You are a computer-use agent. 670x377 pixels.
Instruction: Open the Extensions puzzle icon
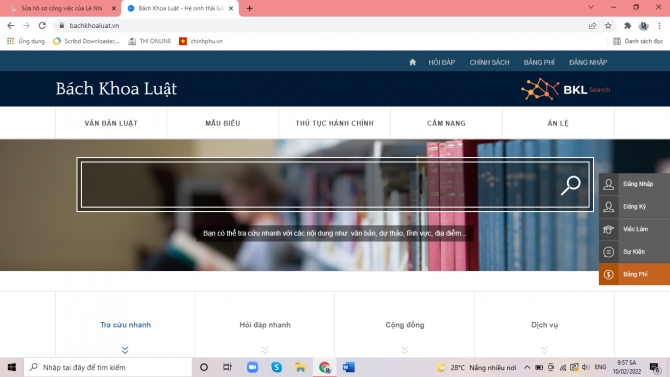627,26
